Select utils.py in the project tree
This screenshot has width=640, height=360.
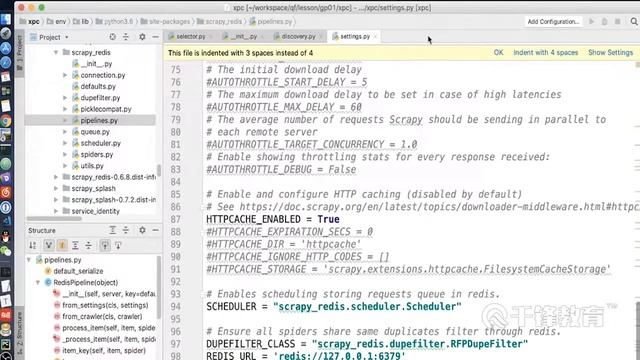(92, 166)
